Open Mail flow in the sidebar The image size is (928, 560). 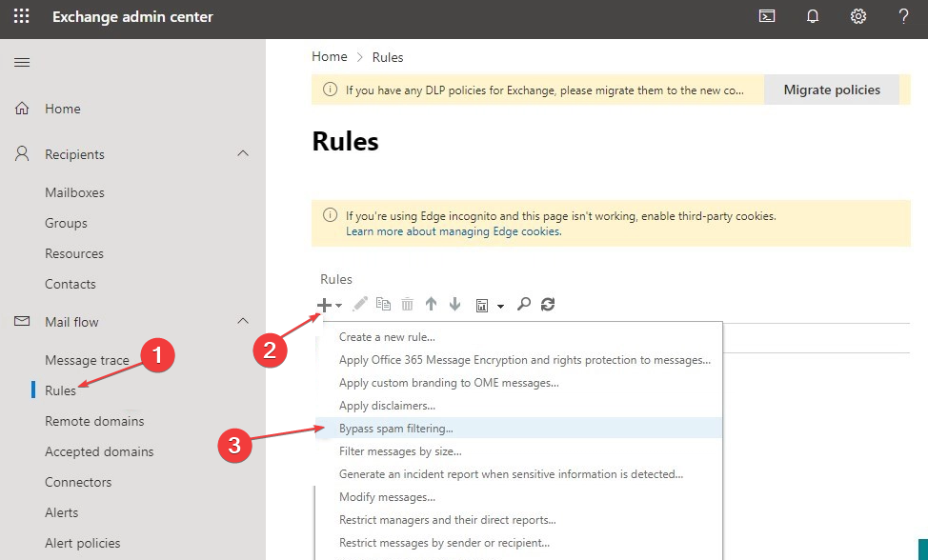click(x=71, y=322)
